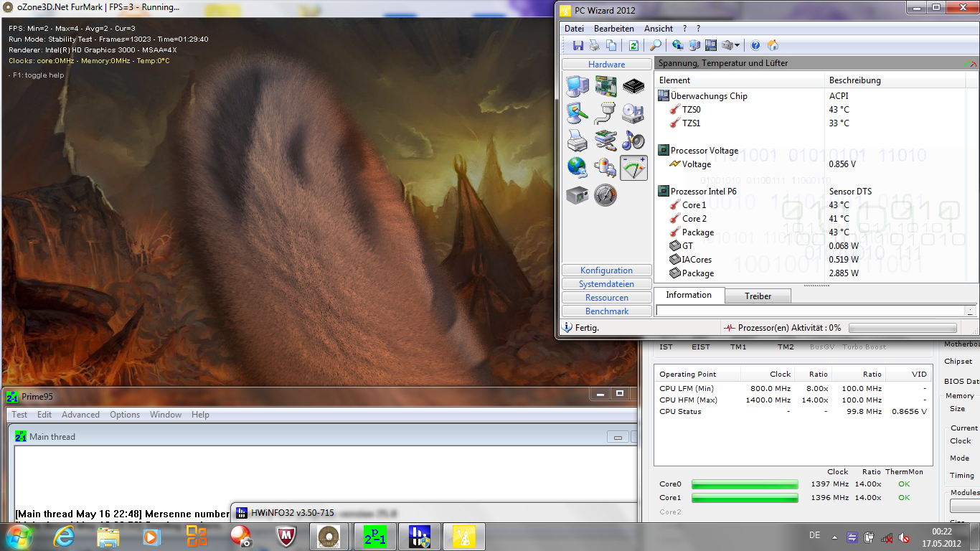
Task: Select the black processor chip hardware icon
Action: (x=633, y=86)
